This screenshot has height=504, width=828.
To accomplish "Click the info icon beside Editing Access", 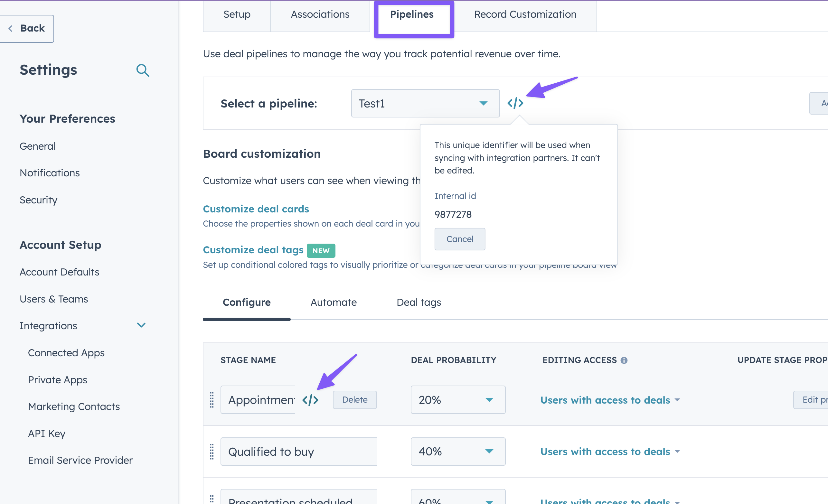I will [x=624, y=360].
